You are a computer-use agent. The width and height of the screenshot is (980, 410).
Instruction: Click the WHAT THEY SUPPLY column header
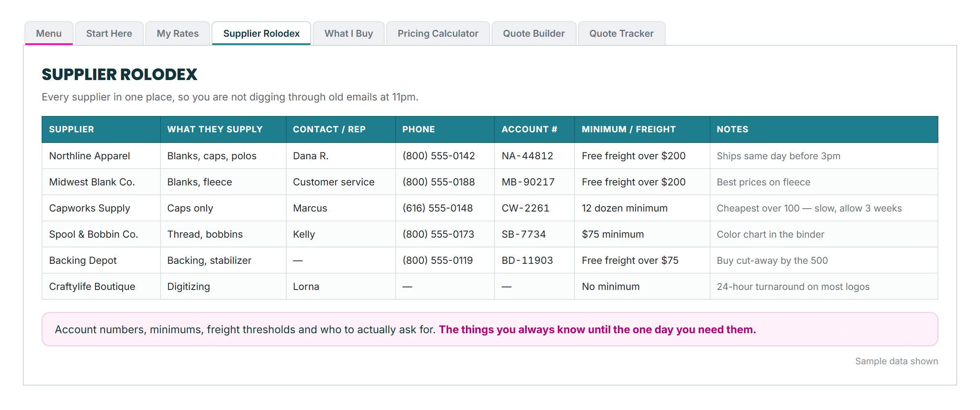[x=223, y=129]
